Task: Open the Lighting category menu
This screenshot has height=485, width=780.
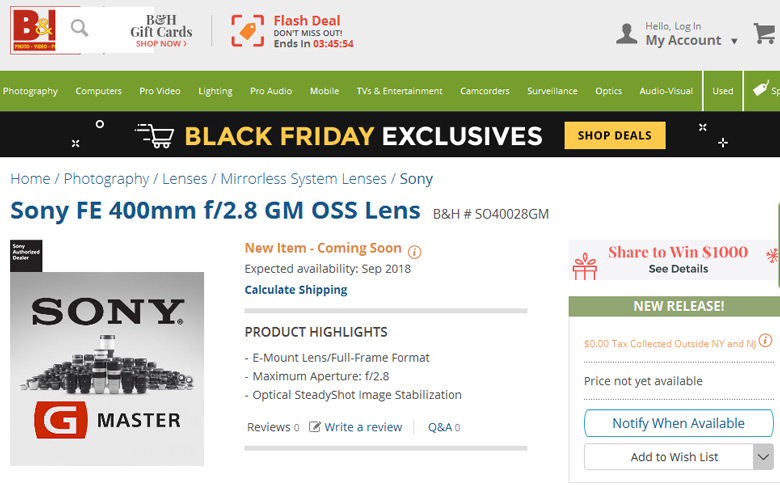Action: 215,91
